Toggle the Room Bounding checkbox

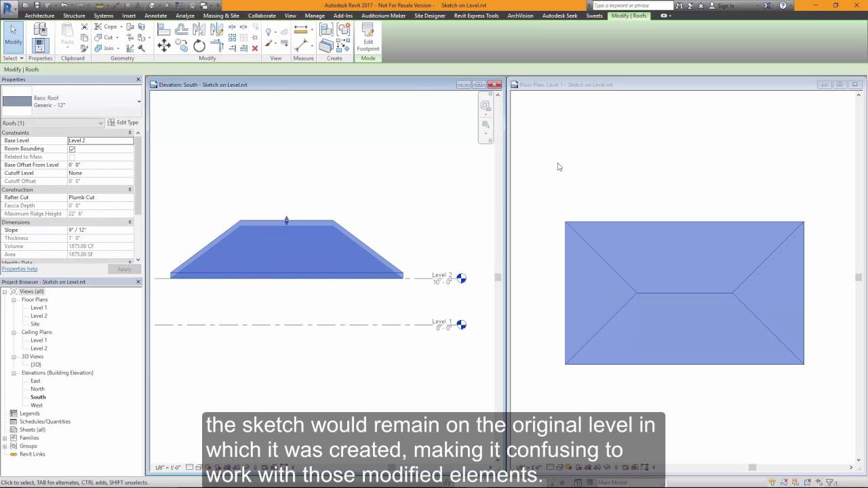(72, 148)
